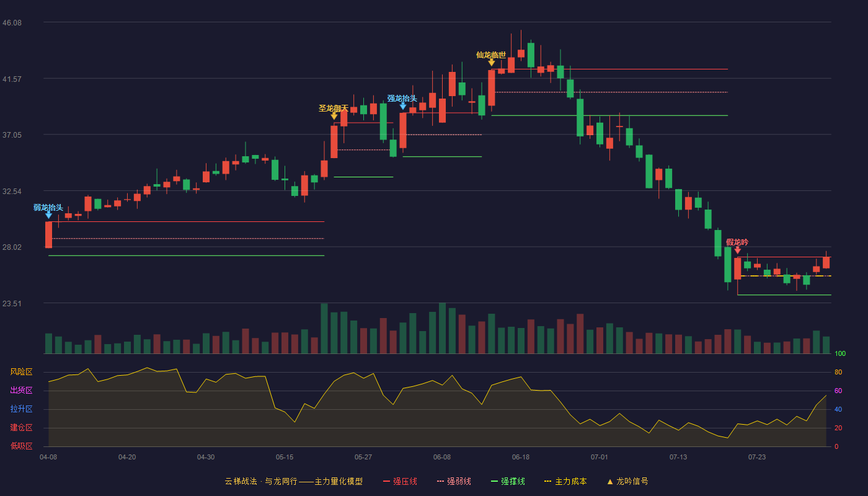Click the 46.08 price axis label
This screenshot has height=496, width=868.
(x=12, y=23)
